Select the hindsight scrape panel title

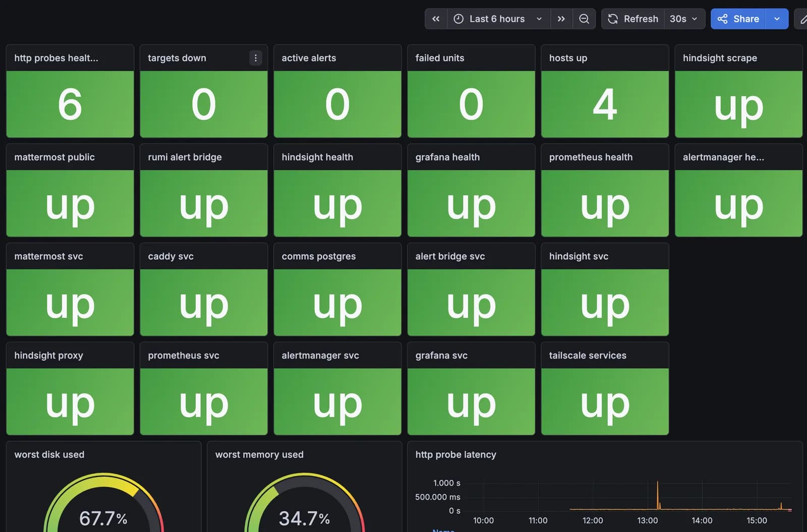coord(720,58)
